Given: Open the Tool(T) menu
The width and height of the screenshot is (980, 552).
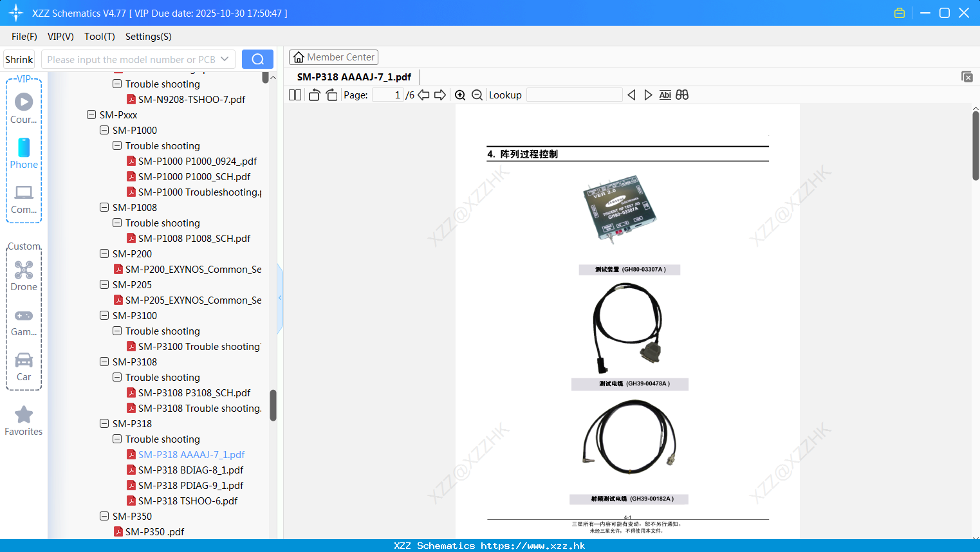Looking at the screenshot, I should [100, 37].
